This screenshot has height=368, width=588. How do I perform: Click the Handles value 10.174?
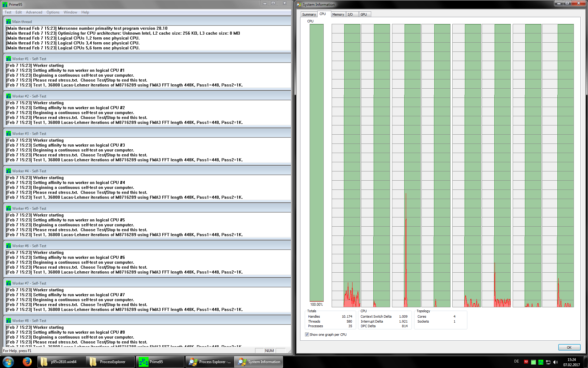347,316
